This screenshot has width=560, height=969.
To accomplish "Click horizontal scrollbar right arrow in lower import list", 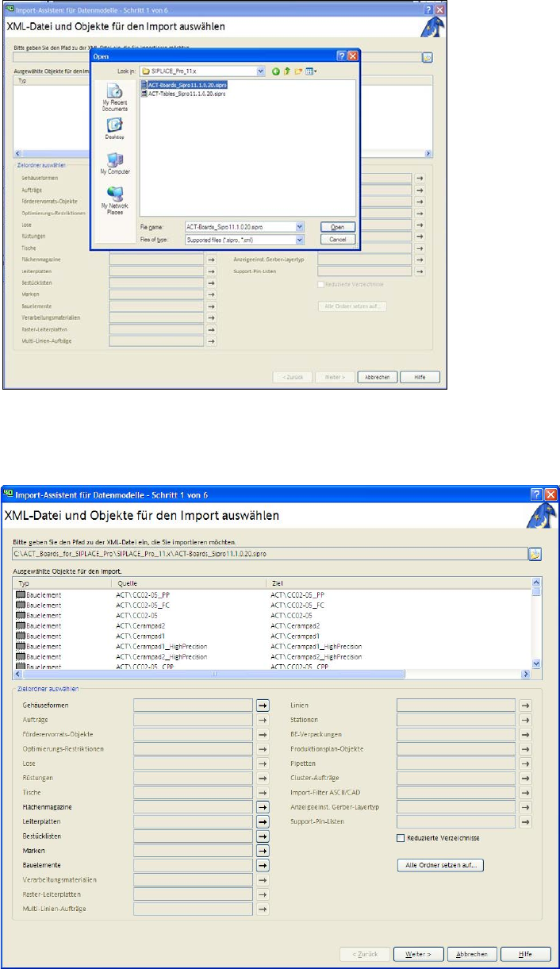I will (525, 674).
